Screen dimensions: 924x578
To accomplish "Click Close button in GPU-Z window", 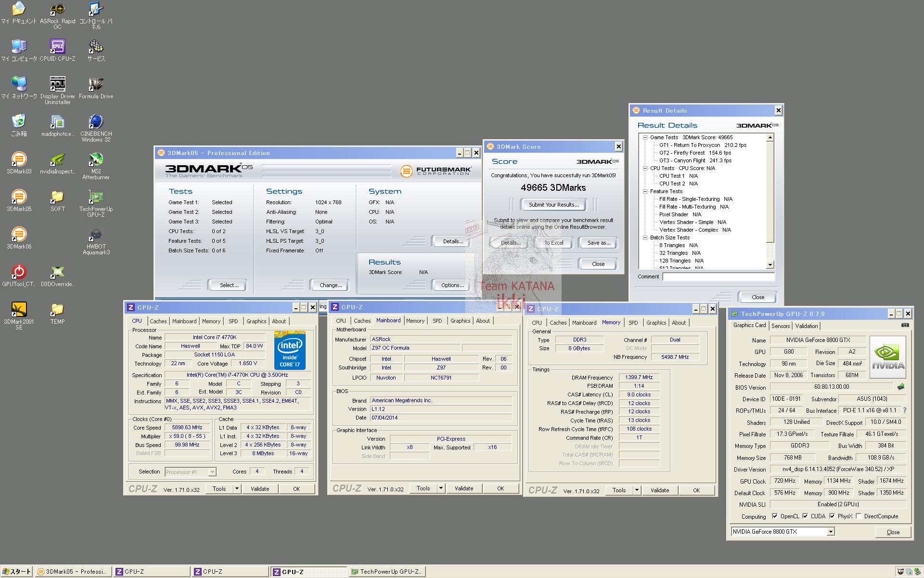I will click(893, 532).
